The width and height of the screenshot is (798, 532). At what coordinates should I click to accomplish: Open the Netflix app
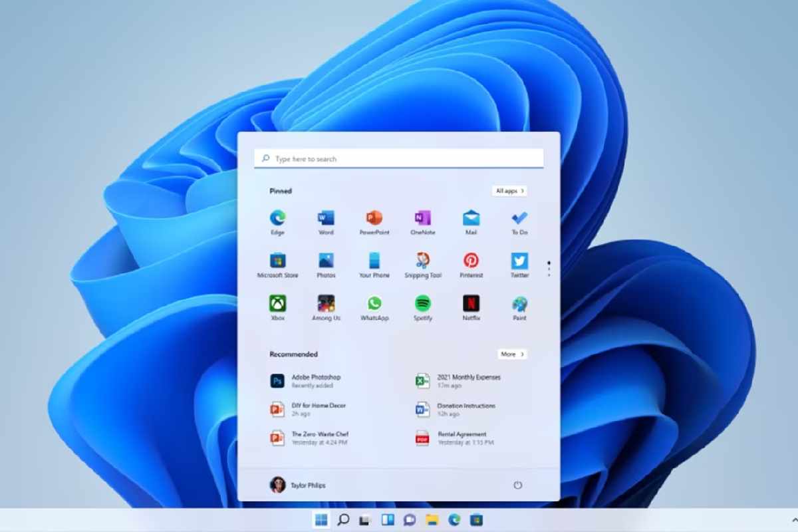[471, 308]
